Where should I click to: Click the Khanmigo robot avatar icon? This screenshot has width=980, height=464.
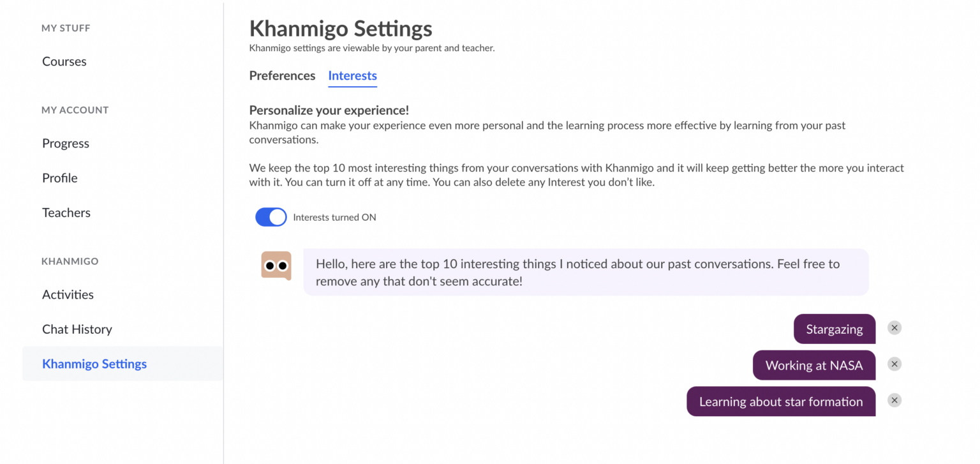click(276, 265)
